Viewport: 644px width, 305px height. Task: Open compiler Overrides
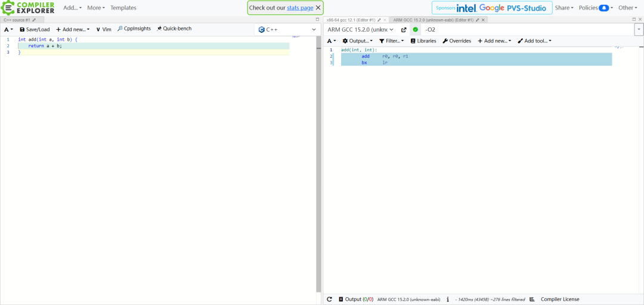457,41
